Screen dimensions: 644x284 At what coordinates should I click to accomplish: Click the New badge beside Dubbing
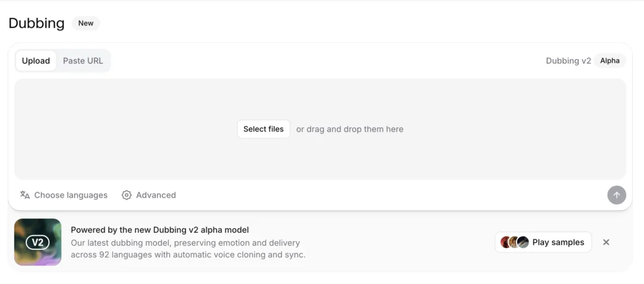(86, 23)
